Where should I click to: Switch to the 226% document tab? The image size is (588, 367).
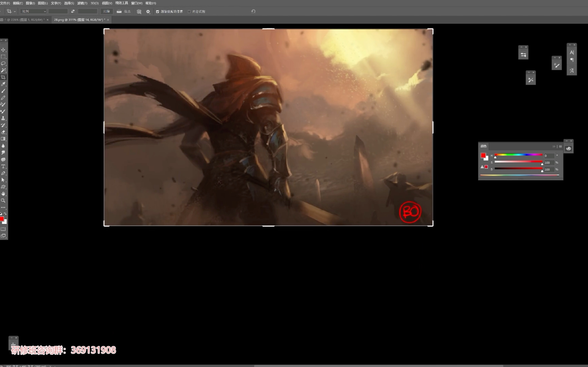(x=22, y=20)
